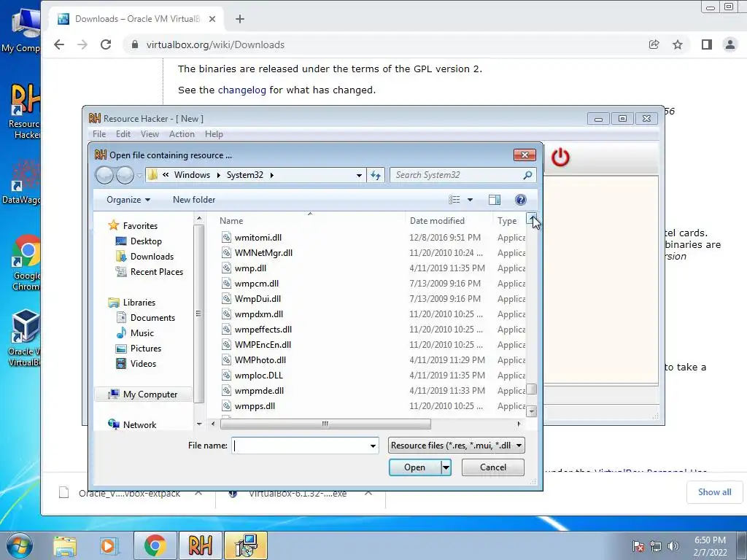The width and height of the screenshot is (747, 560).
Task: Open Resource Hacker Action menu
Action: click(x=182, y=134)
